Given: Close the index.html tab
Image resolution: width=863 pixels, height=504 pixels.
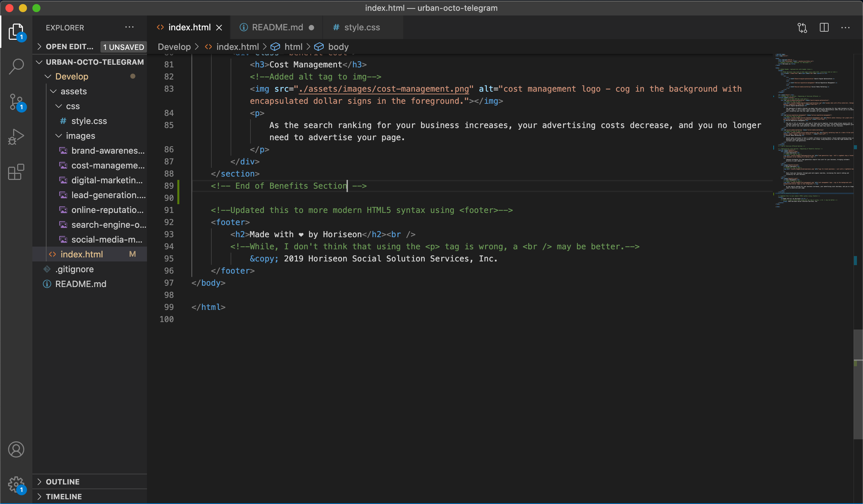Looking at the screenshot, I should tap(219, 27).
